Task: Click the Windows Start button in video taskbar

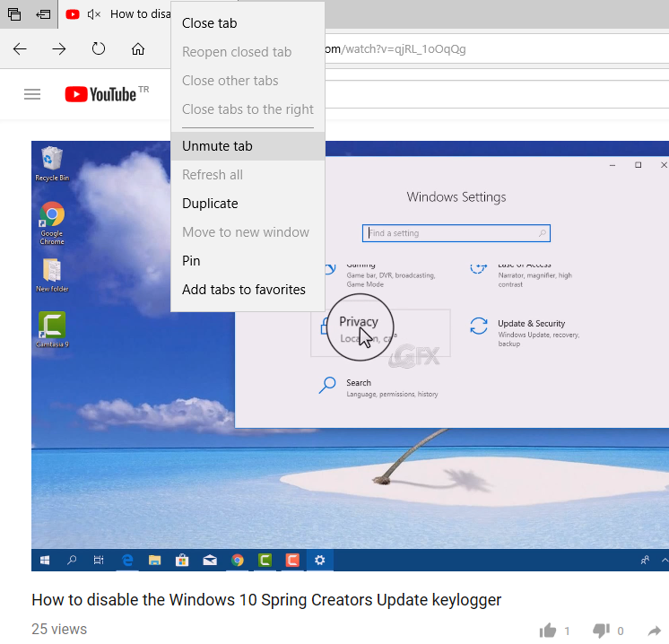Action: tap(45, 560)
